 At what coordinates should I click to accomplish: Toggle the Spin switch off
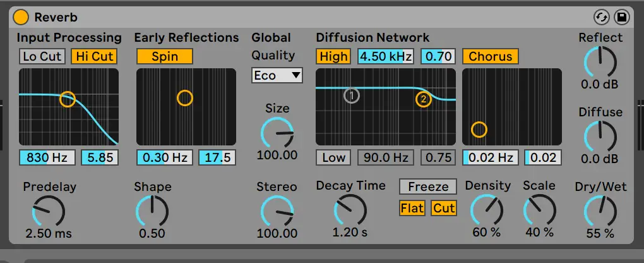pos(164,56)
